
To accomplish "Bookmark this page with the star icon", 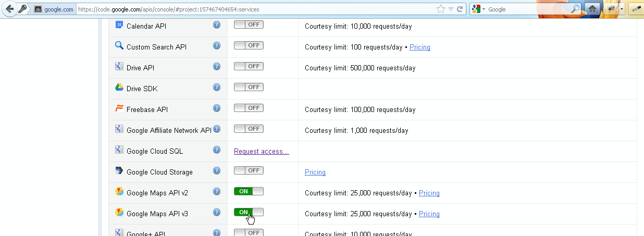I will (x=441, y=9).
